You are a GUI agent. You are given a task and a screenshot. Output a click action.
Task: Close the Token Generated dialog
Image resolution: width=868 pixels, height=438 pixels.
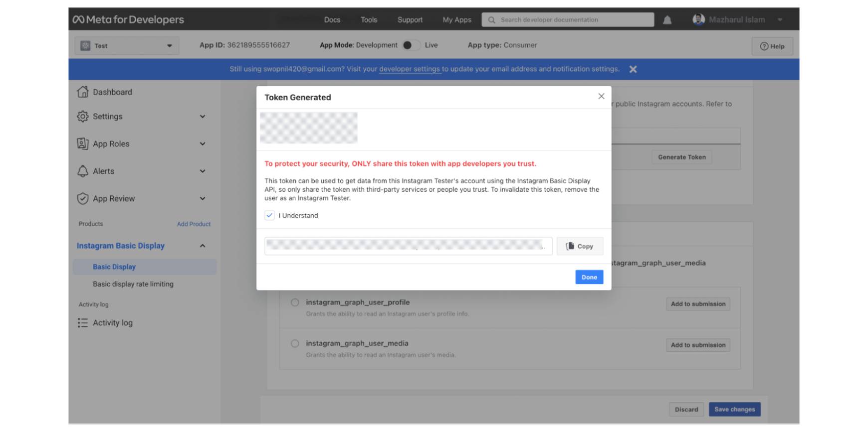(x=601, y=96)
